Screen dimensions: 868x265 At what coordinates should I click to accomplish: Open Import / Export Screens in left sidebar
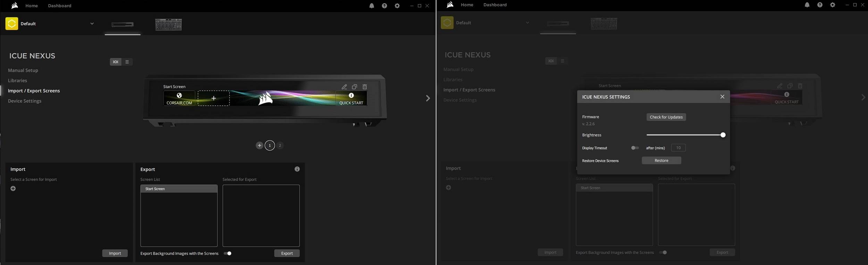pyautogui.click(x=34, y=91)
